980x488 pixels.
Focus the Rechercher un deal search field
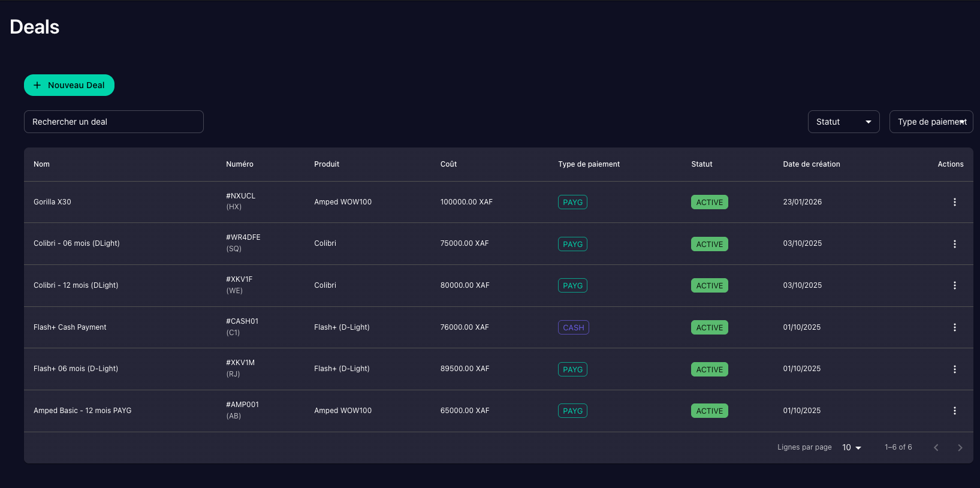[114, 122]
